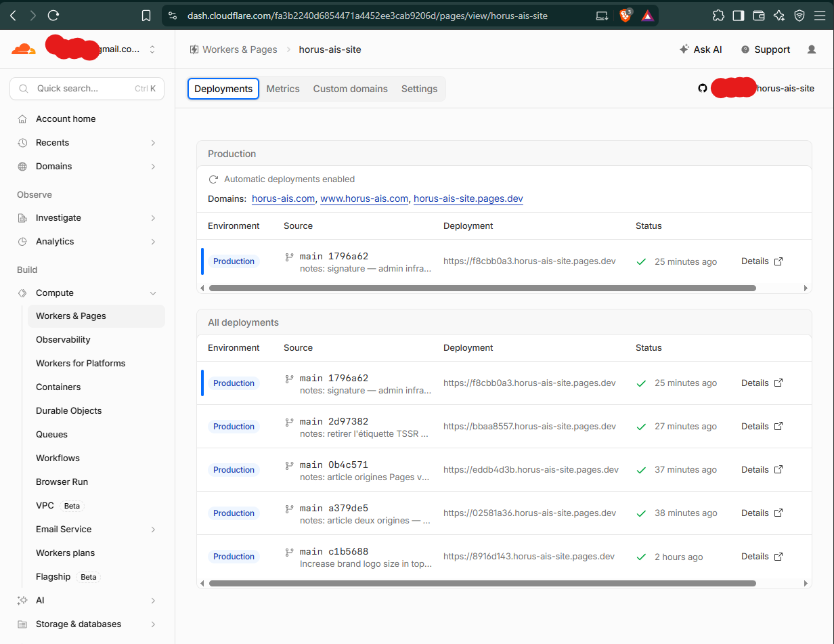Screen dimensions: 834x644
Task: Click the right scroll arrow in Production table
Action: pos(806,288)
